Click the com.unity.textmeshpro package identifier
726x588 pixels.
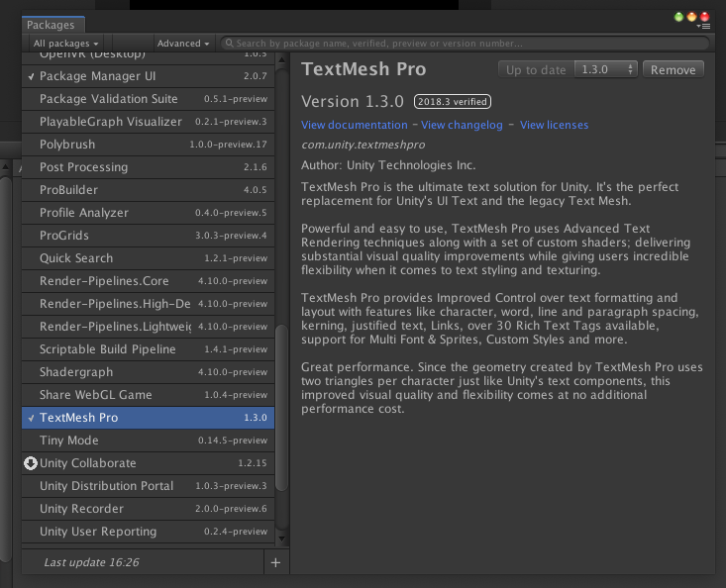363,145
